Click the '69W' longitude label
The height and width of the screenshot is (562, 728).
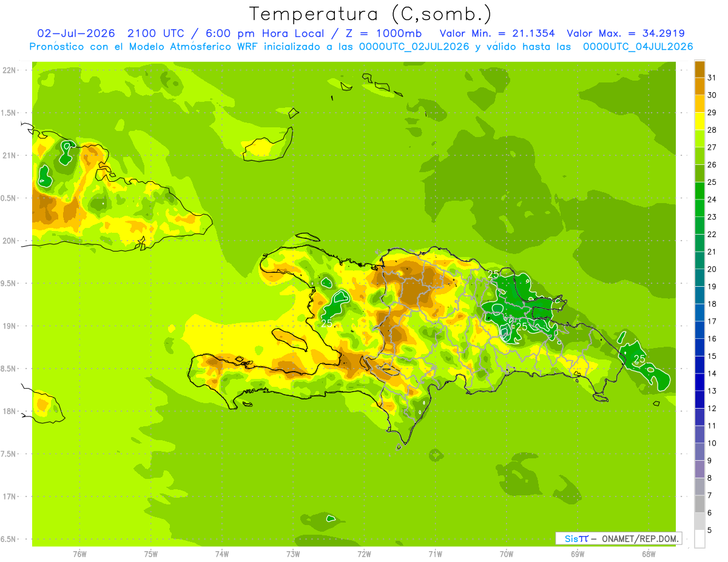pos(578,554)
